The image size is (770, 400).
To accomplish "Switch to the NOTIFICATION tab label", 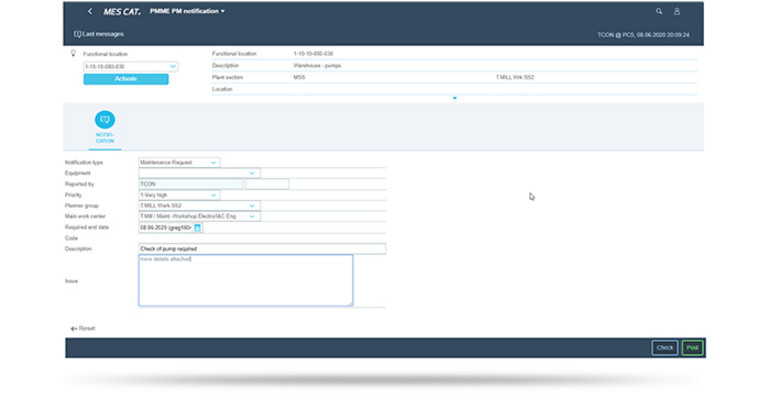I will pos(105,138).
